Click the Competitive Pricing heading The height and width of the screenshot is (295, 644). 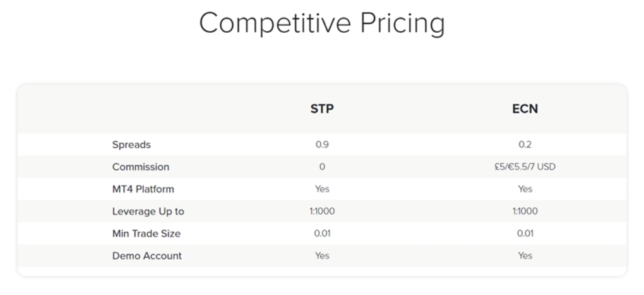point(322,24)
